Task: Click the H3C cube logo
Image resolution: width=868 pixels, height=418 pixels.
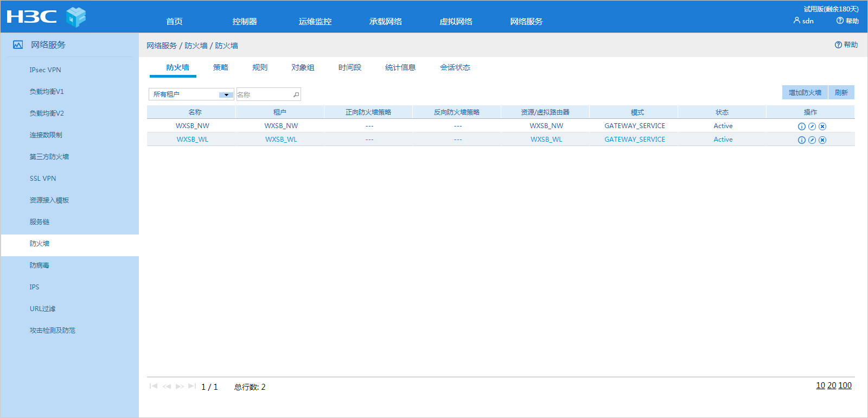Action: click(76, 17)
